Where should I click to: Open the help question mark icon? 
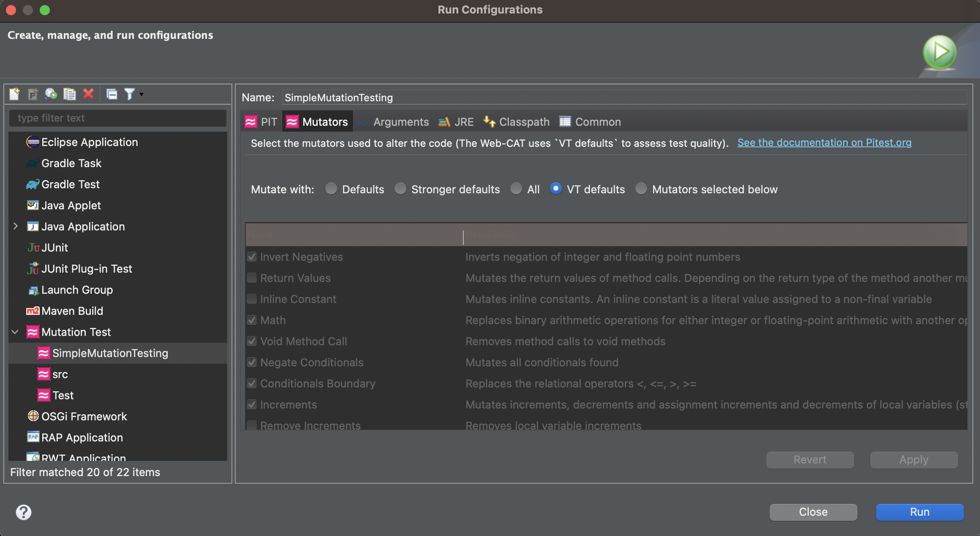tap(24, 512)
